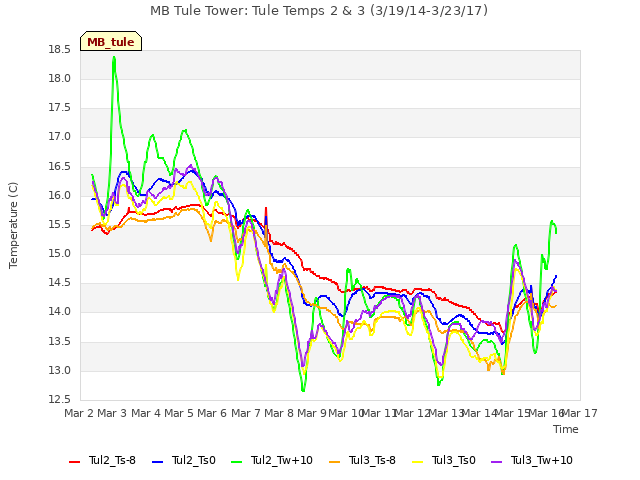Click the 18.0 y-axis tick label
Screen dimensions: 640x480
click(60, 79)
